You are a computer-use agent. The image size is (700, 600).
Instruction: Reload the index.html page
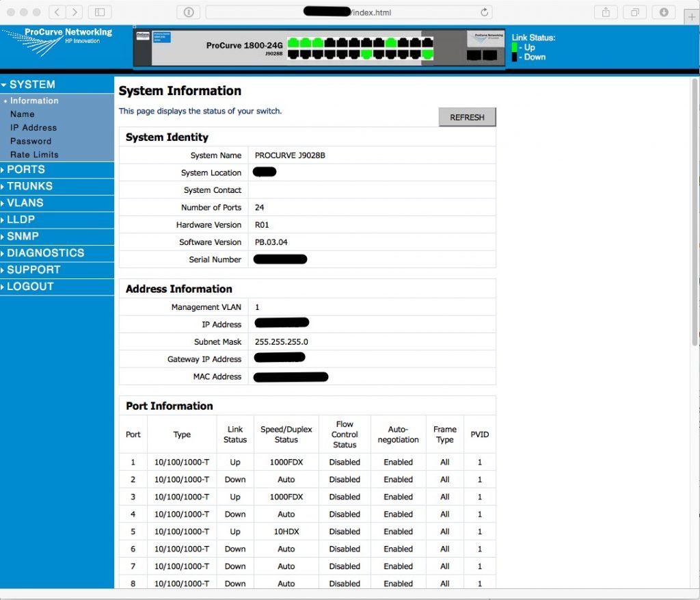pyautogui.click(x=485, y=12)
